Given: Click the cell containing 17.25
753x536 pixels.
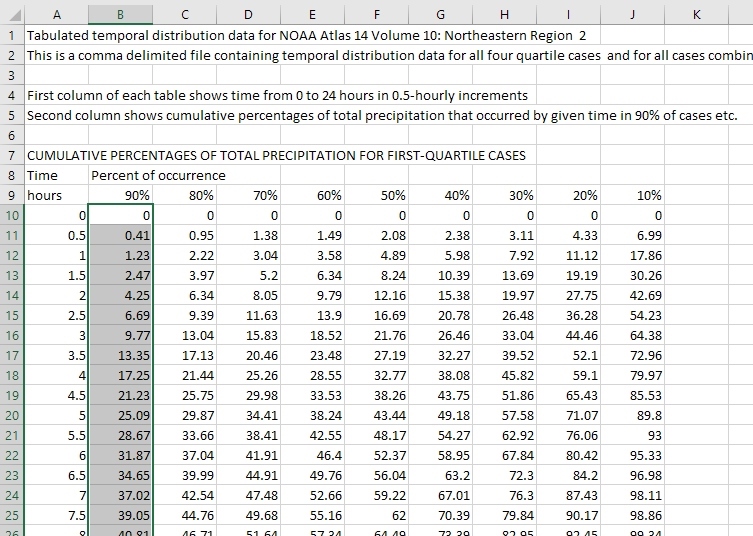Looking at the screenshot, I should tap(120, 375).
